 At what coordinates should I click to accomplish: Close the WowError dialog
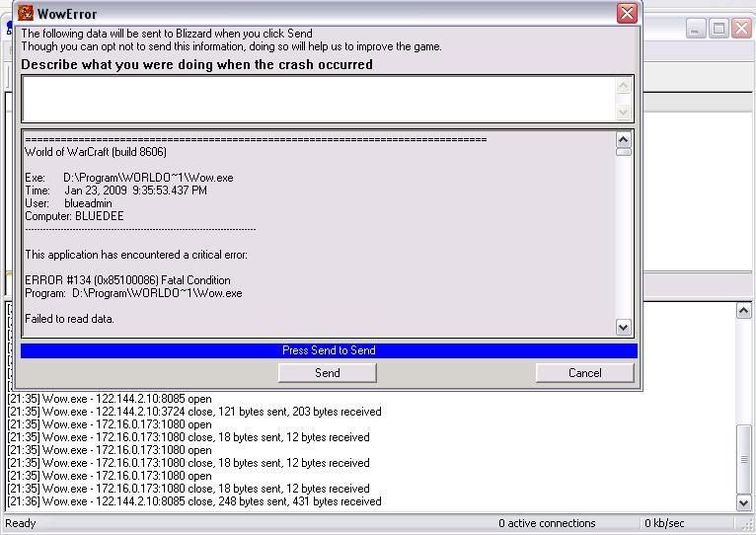tap(627, 13)
